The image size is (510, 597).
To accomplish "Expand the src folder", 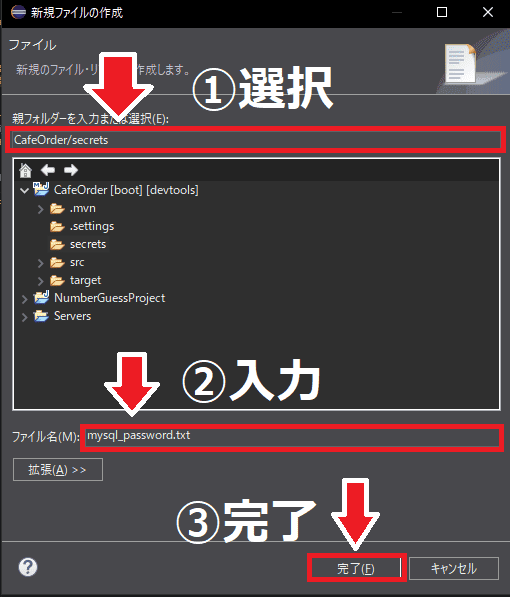I will click(40, 263).
